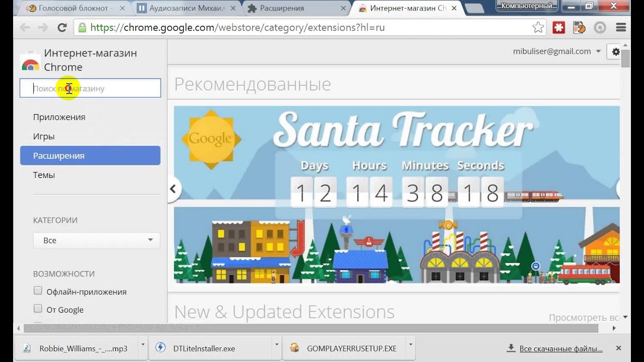Open DTLiteInstaller.exe download options arrow
This screenshot has width=644, height=362.
click(x=277, y=345)
